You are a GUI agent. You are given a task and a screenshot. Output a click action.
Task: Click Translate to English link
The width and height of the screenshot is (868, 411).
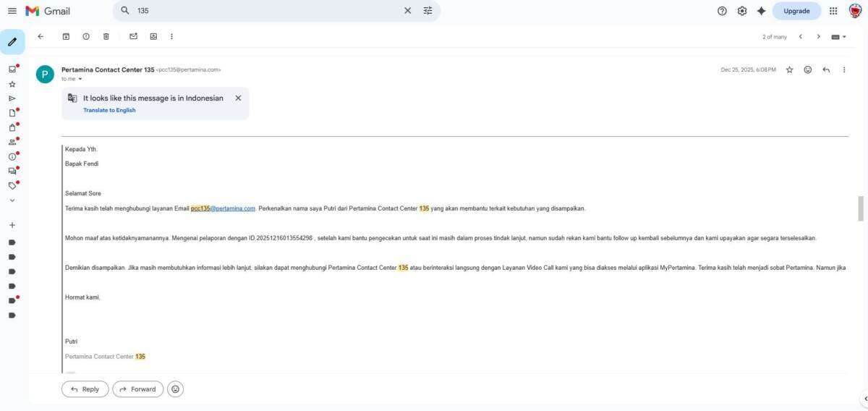[x=109, y=110]
